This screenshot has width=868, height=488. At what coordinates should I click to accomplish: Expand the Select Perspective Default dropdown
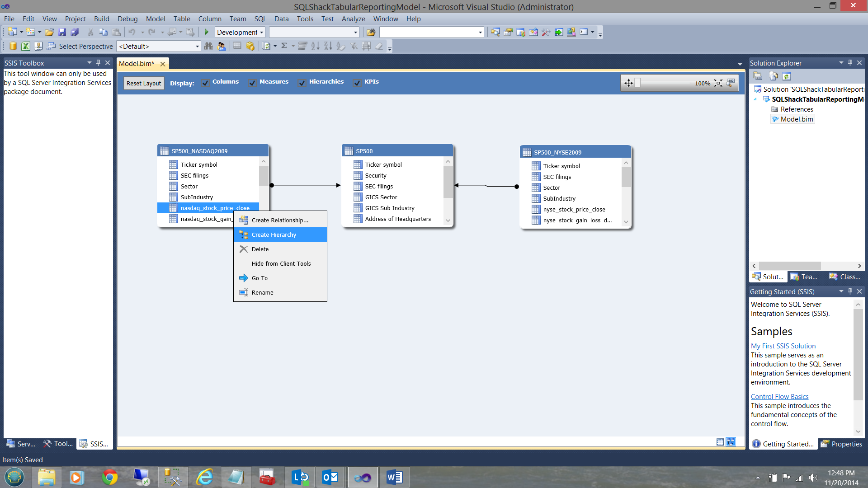pyautogui.click(x=197, y=46)
